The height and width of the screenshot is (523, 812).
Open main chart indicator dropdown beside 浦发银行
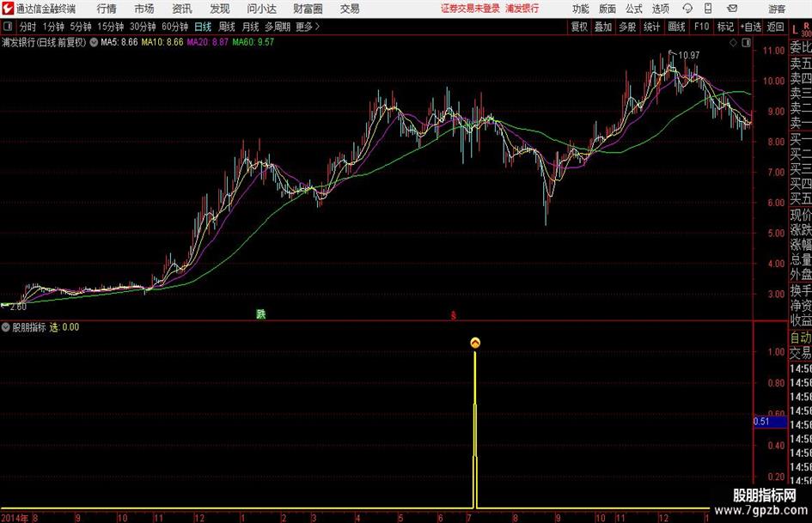(94, 42)
